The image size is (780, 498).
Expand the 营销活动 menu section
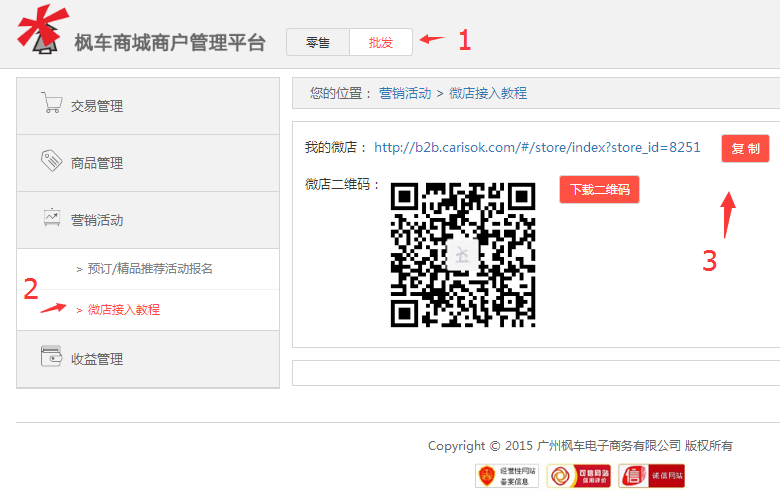pos(148,220)
